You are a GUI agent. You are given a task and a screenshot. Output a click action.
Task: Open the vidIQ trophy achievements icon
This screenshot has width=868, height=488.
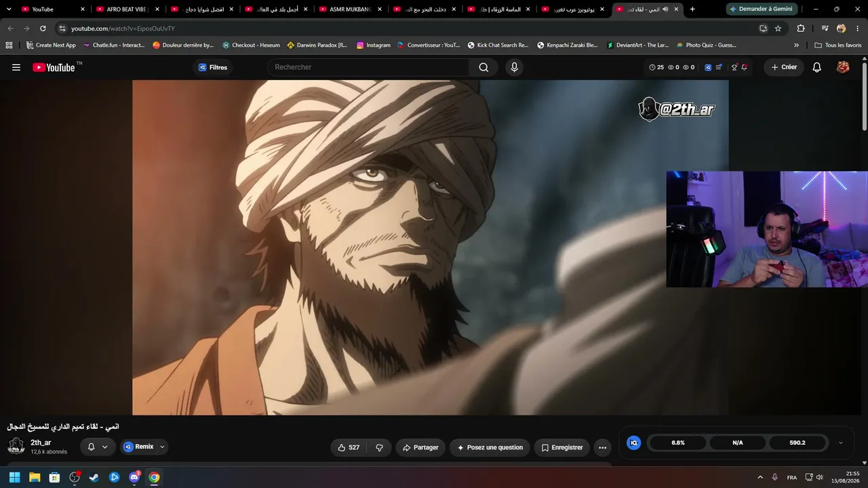pos(734,67)
